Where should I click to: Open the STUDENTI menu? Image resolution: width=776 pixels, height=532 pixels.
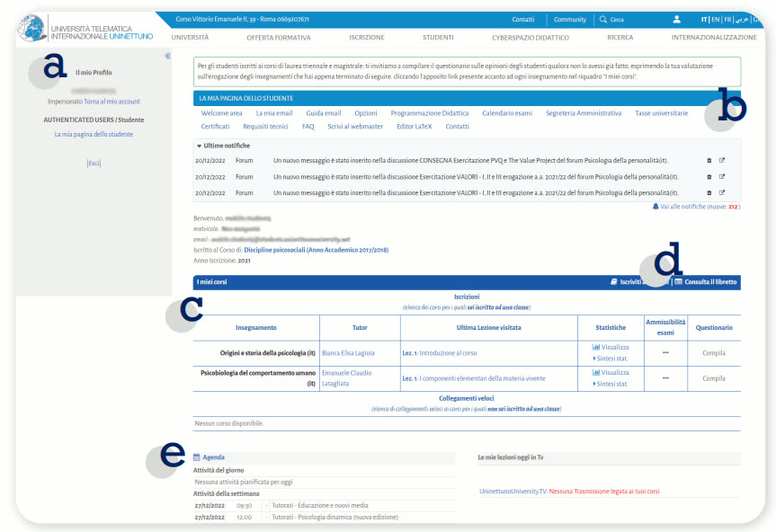pyautogui.click(x=438, y=38)
